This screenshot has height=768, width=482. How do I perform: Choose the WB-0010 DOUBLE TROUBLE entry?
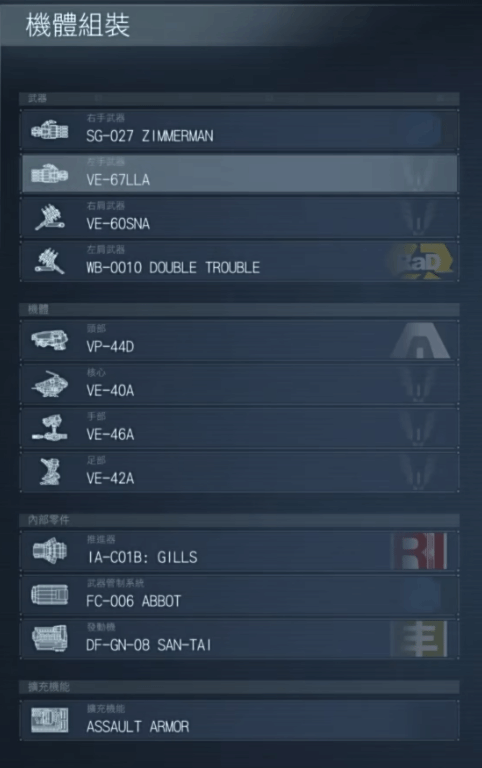coord(240,262)
